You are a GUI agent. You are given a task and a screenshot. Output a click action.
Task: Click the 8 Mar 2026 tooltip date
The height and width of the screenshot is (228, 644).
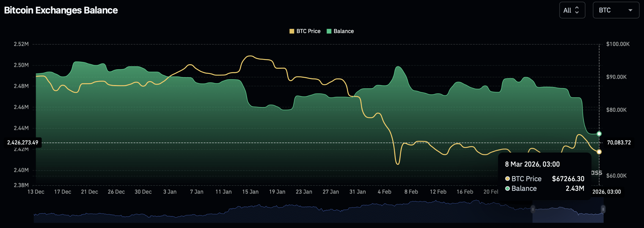532,164
